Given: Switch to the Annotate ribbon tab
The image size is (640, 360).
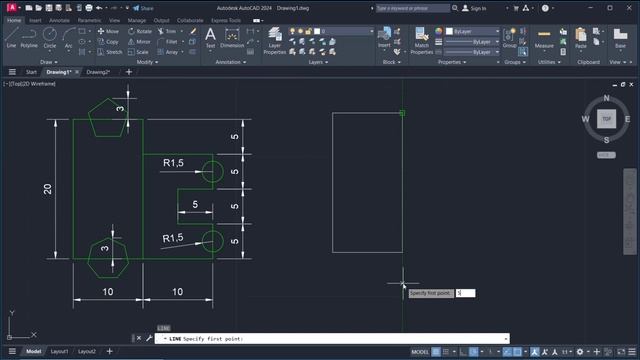Looking at the screenshot, I should pyautogui.click(x=59, y=20).
